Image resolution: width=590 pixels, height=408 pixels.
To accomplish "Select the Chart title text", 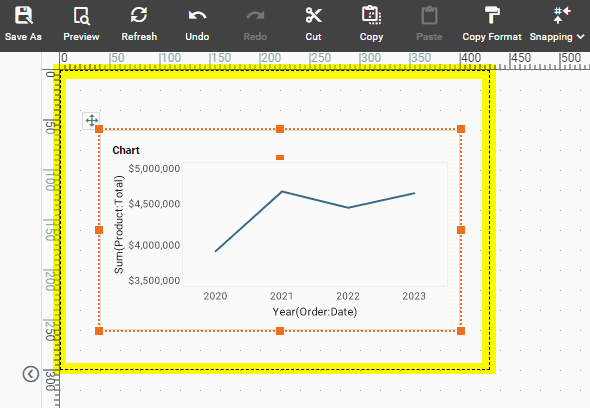I will point(126,150).
